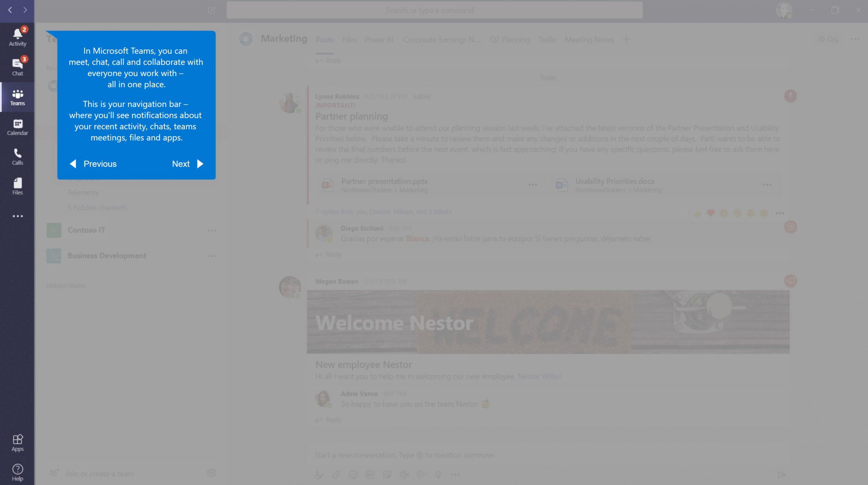Image resolution: width=868 pixels, height=485 pixels.
Task: Open the Calls section
Action: coord(17,156)
